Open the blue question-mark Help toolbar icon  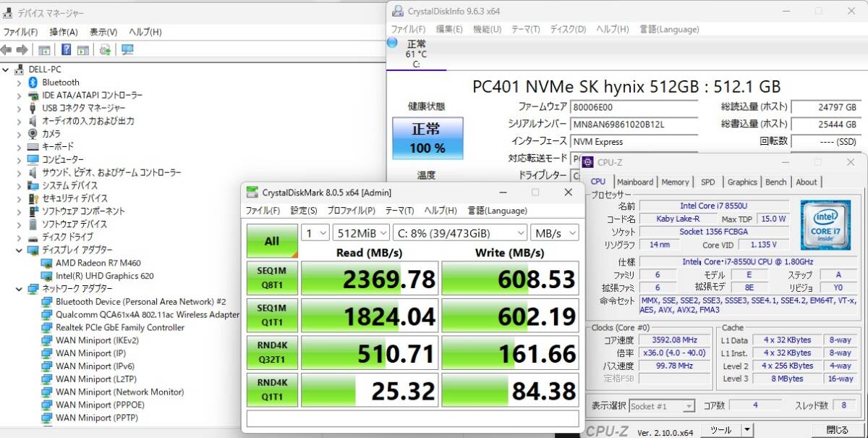67,50
